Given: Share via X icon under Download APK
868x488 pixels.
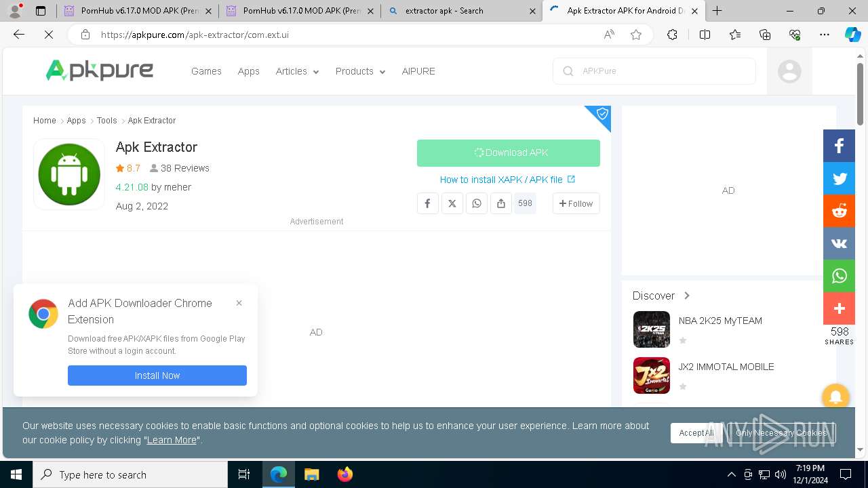Looking at the screenshot, I should [452, 203].
